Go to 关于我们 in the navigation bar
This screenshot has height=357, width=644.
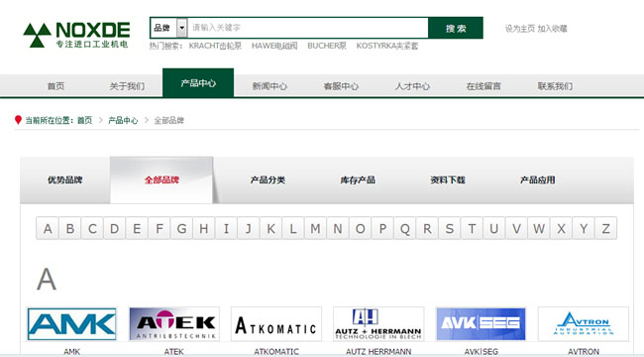(x=127, y=86)
